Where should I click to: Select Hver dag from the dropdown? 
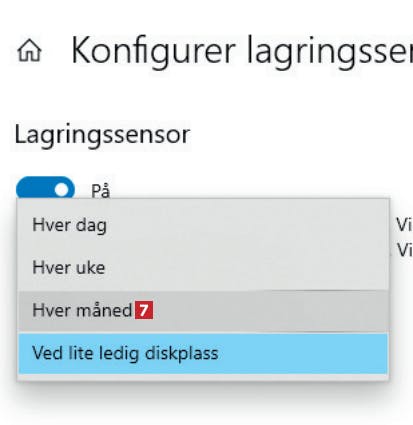coord(203,225)
